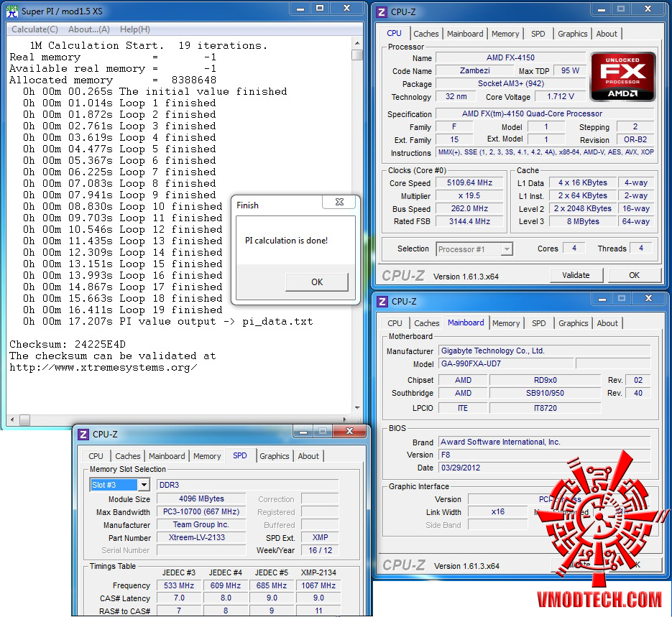Click the Multiplier value x 19.5
This screenshot has width=672, height=617.
(x=469, y=196)
